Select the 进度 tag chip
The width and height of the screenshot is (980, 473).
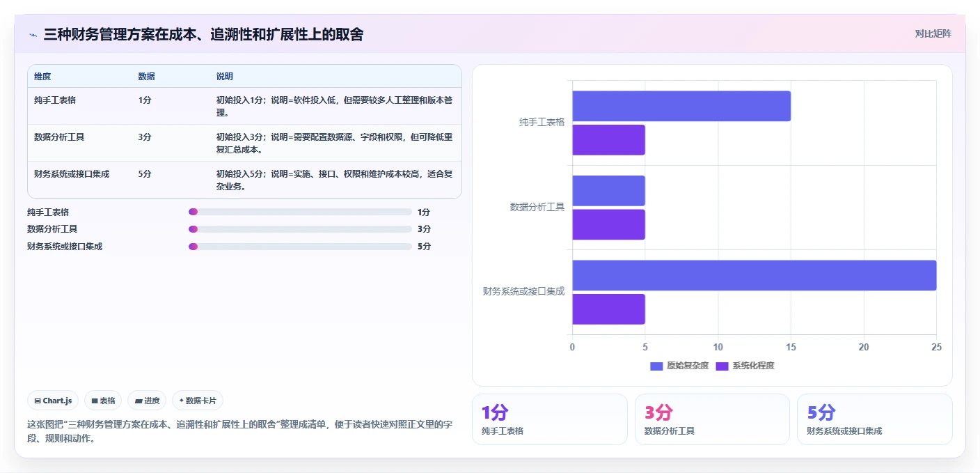tap(147, 401)
